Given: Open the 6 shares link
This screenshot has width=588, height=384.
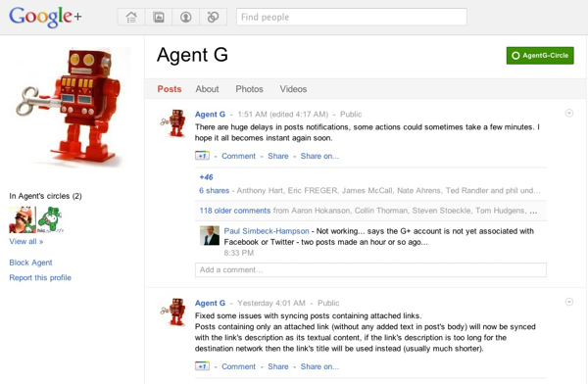Looking at the screenshot, I should (x=214, y=190).
